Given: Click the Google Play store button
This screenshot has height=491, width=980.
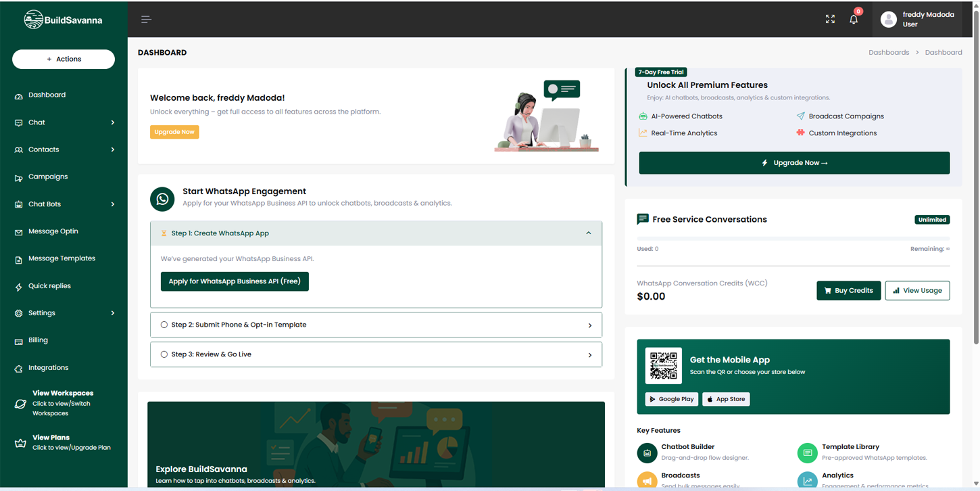Looking at the screenshot, I should (672, 399).
